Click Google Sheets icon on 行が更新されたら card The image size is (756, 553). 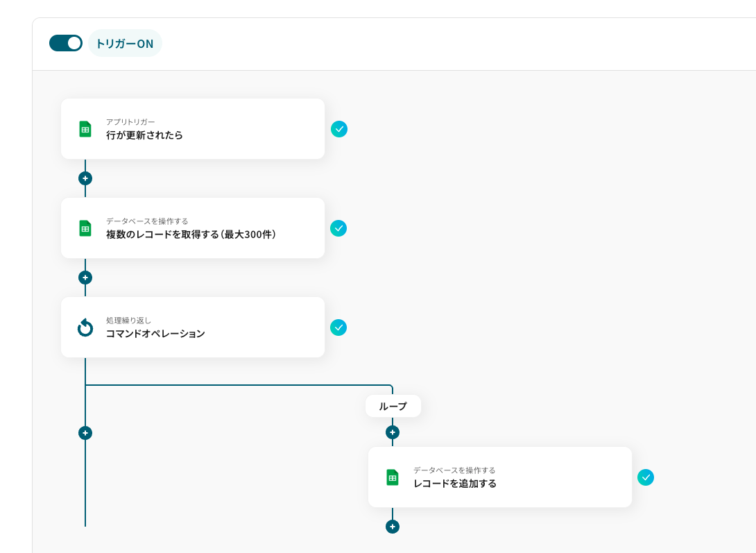(x=85, y=129)
